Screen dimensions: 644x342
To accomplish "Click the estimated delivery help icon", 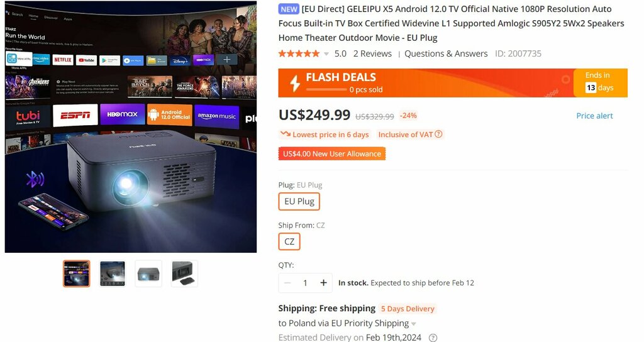I will [x=433, y=338].
